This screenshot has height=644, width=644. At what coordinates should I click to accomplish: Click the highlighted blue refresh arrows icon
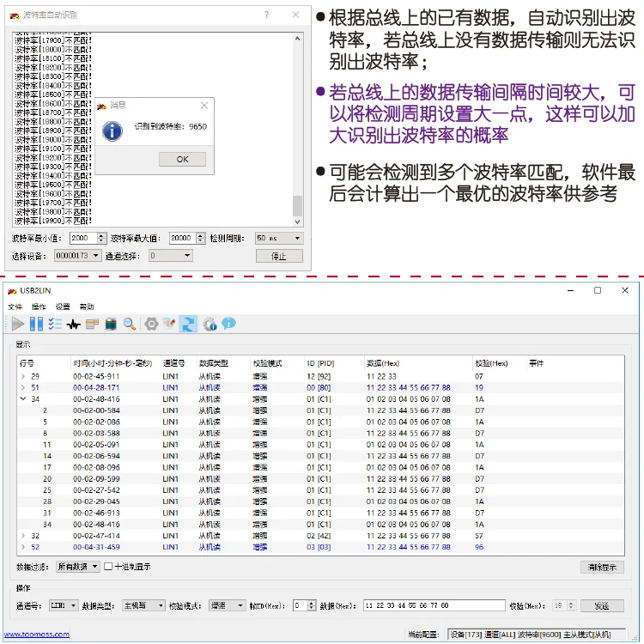click(188, 324)
